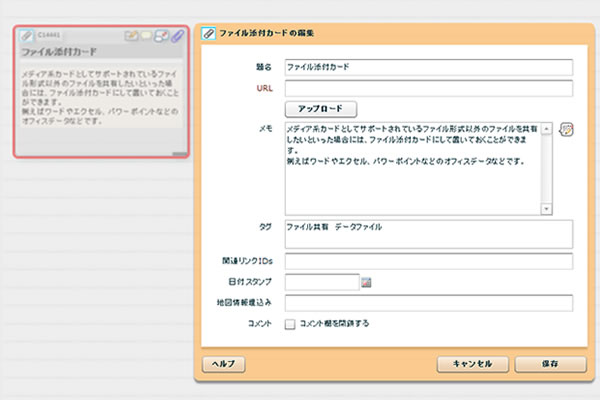Click the タグ tags text area

click(x=428, y=234)
